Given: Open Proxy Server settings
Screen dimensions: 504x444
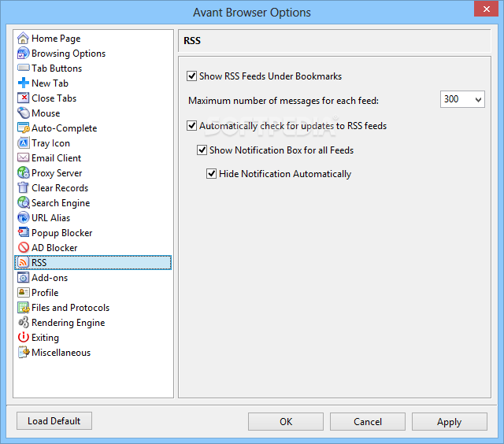Looking at the screenshot, I should click(x=57, y=173).
